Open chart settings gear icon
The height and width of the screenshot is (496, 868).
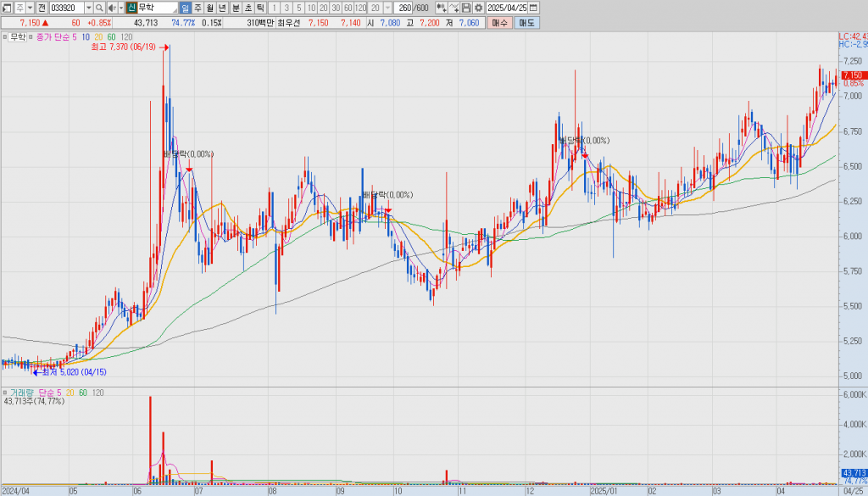[478, 8]
